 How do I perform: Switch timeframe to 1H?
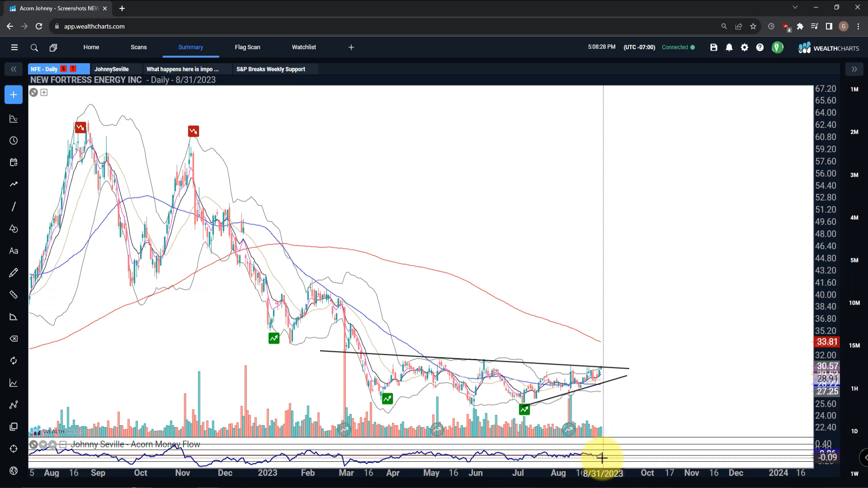coord(854,389)
